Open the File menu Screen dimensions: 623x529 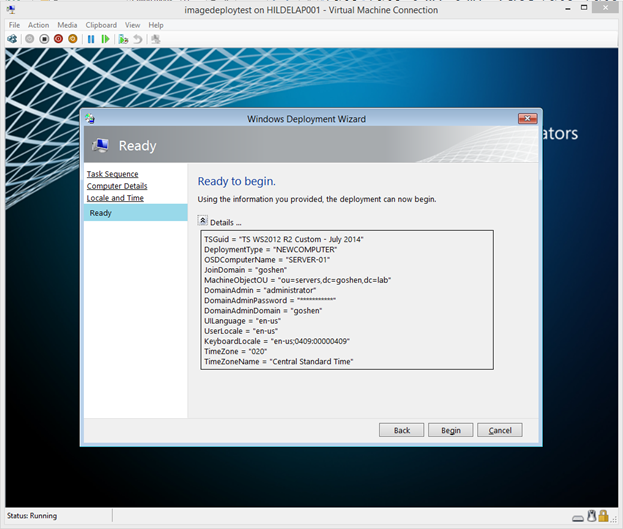[14, 25]
